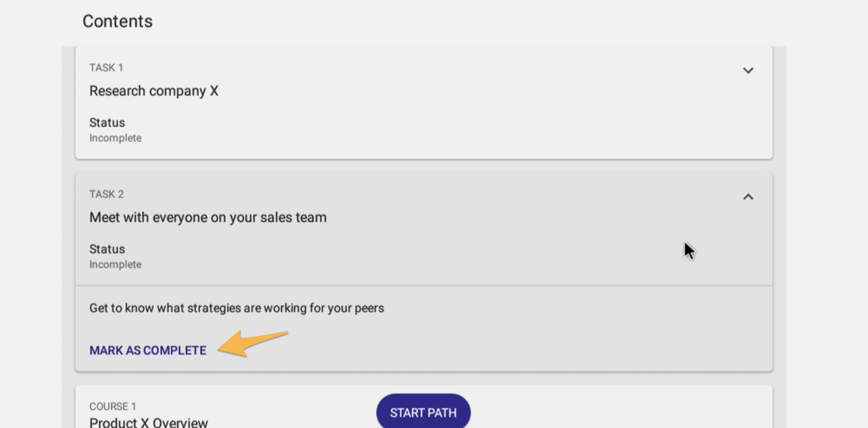The height and width of the screenshot is (428, 868).
Task: Click "Meet with everyone on your sales team" title
Action: 208,218
